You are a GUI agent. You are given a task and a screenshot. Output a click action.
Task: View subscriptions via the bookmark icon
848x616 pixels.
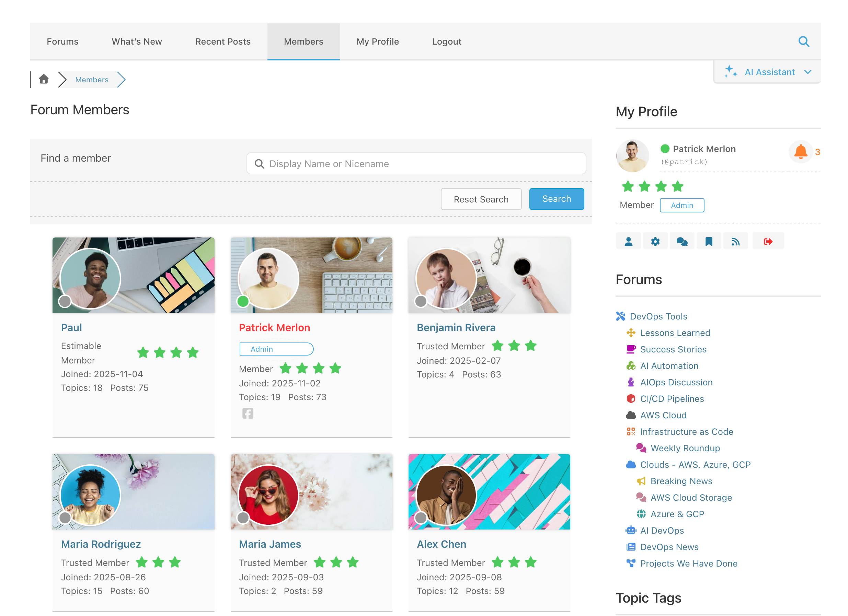pos(709,241)
